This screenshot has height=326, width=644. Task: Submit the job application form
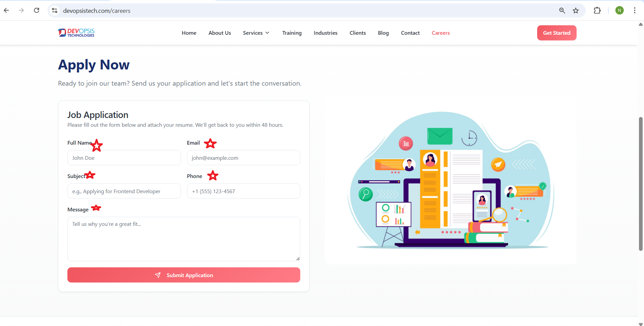pos(184,275)
